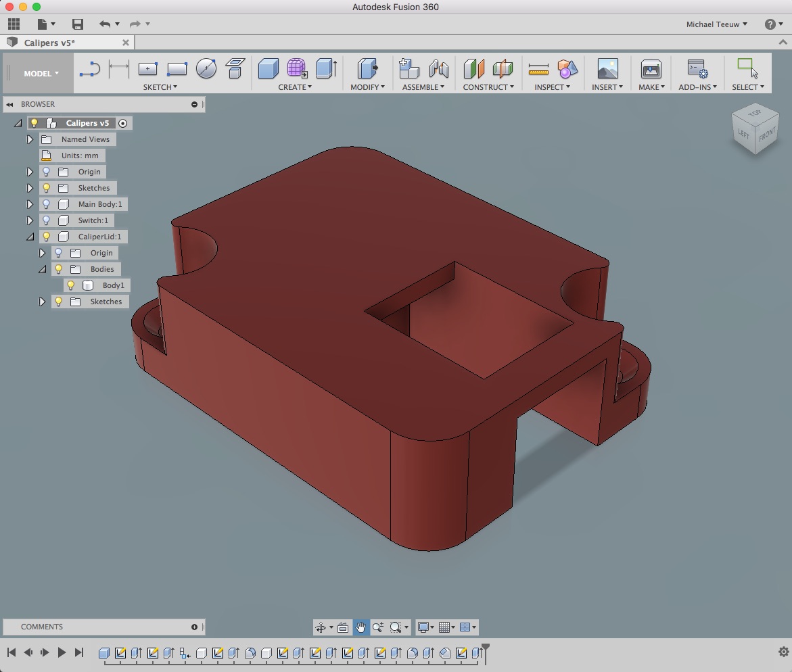Click the Measure tool under Inspect
Screen dimensions: 792x672
(x=538, y=69)
